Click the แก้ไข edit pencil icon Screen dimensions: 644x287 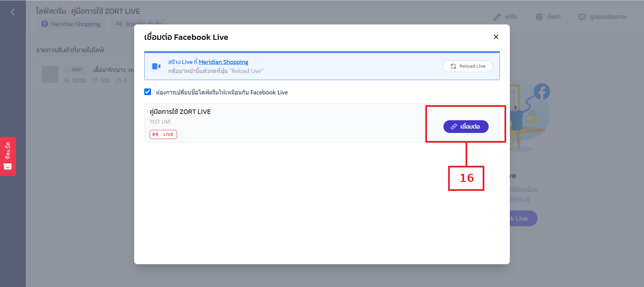pyautogui.click(x=497, y=17)
